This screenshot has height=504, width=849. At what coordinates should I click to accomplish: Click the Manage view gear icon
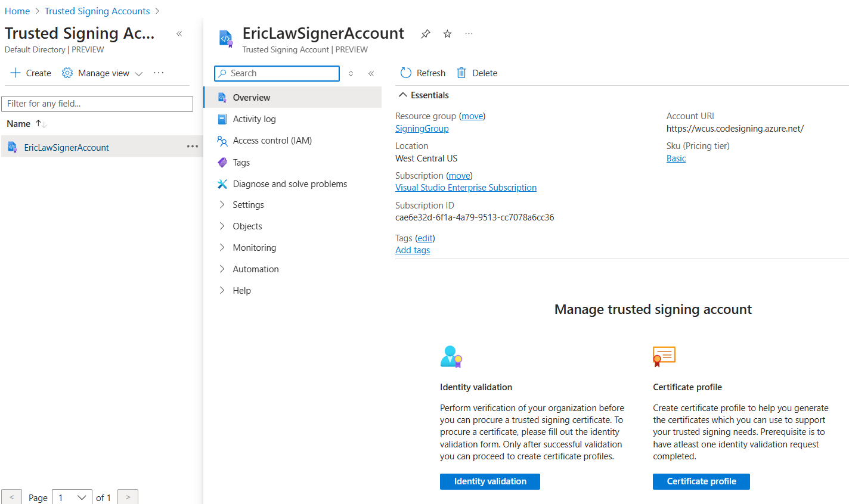[x=67, y=73]
